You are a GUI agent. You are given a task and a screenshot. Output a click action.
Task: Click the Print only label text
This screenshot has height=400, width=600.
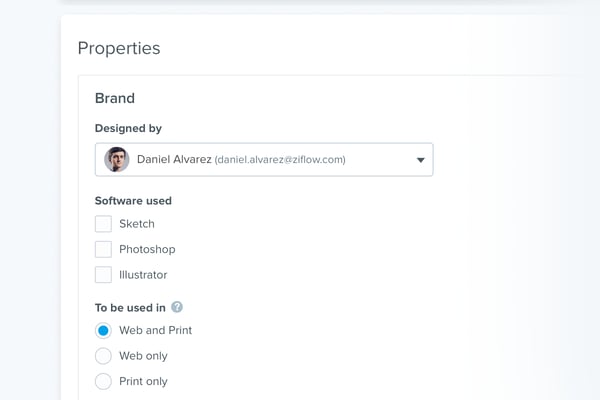coord(143,381)
